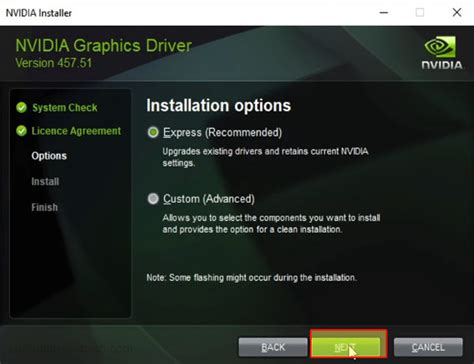Screen dimensions: 474x364
Task: Select the Express (Recommended) radio button
Action: [153, 132]
